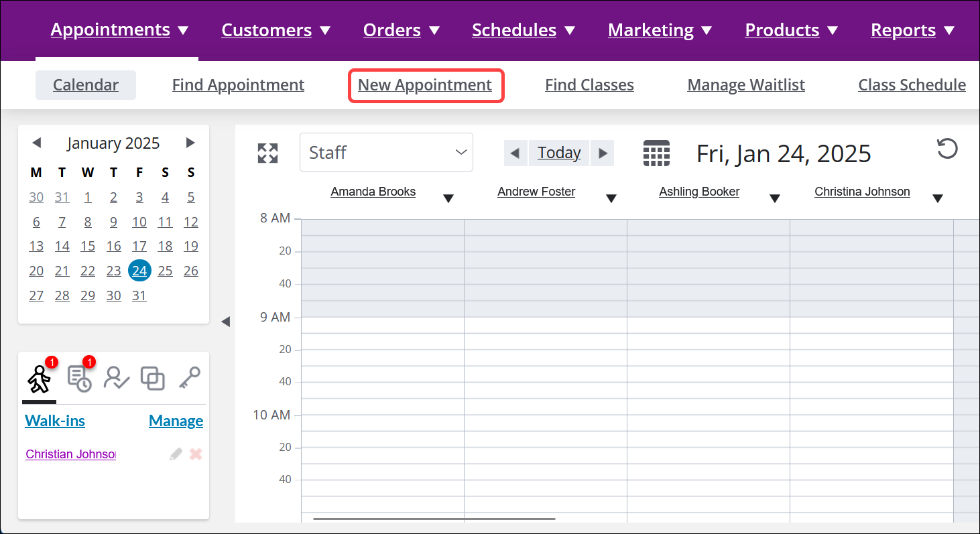Click the fullscreen expand arrows icon
The width and height of the screenshot is (980, 534).
coord(267,153)
